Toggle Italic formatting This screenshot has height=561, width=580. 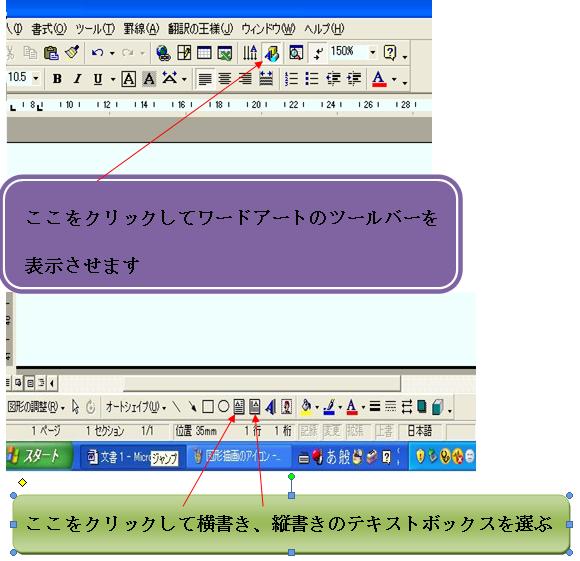77,79
